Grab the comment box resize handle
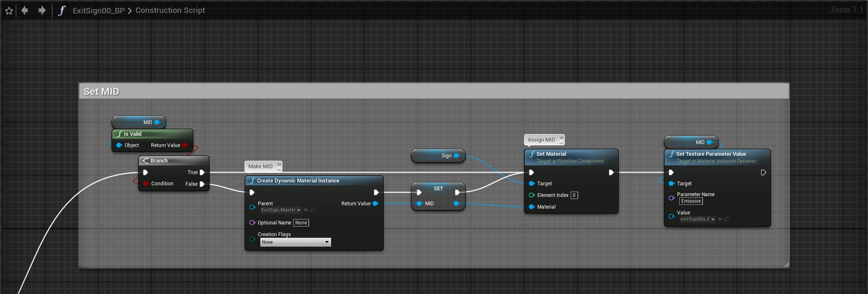The width and height of the screenshot is (868, 294). click(786, 264)
